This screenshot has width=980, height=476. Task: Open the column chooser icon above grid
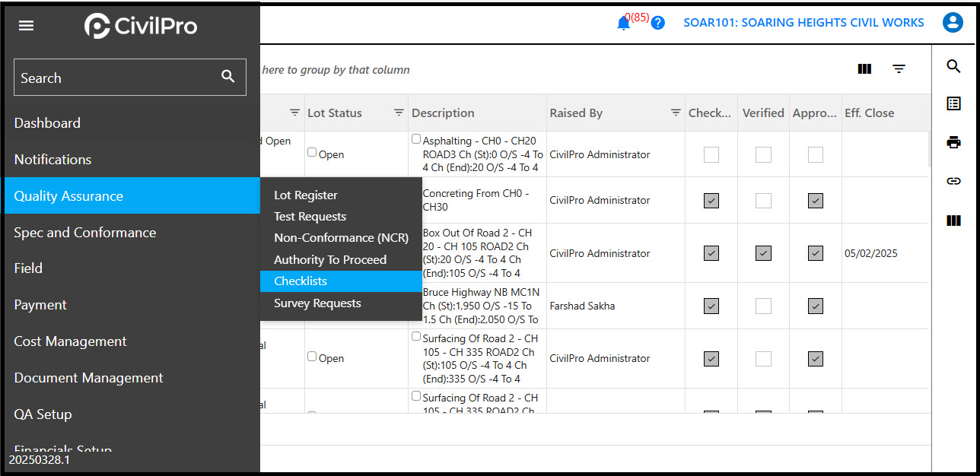(x=864, y=69)
